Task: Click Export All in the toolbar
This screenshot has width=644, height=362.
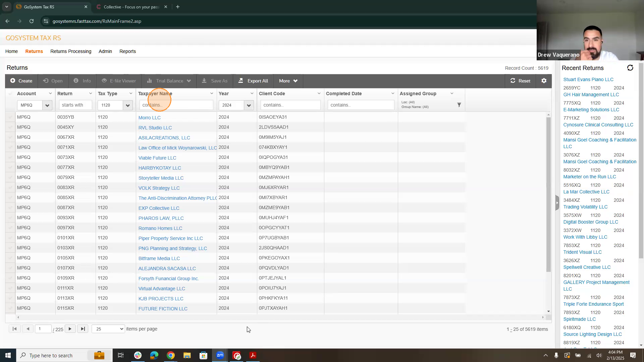Action: pos(253,81)
